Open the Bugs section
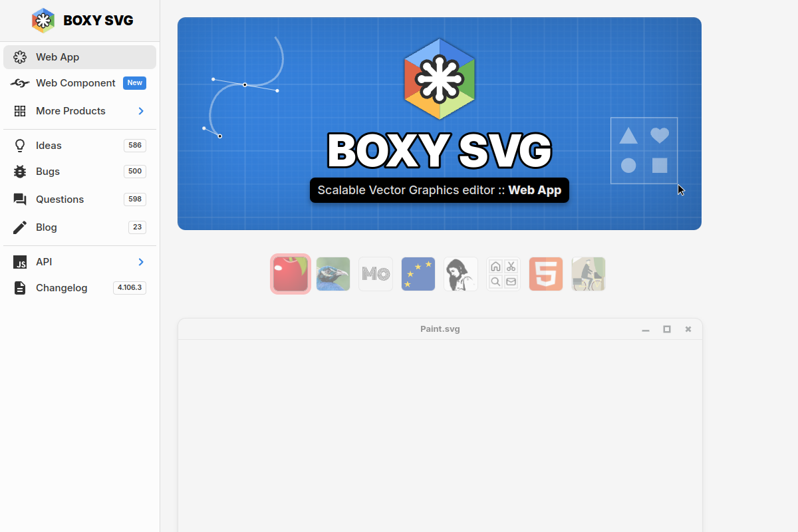Screen dimensions: 798x532 [x=80, y=172]
